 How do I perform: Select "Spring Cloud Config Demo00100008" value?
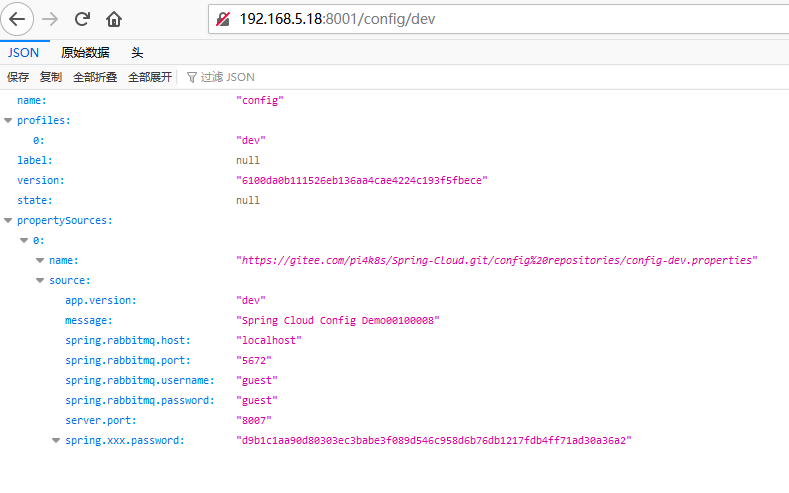[338, 320]
